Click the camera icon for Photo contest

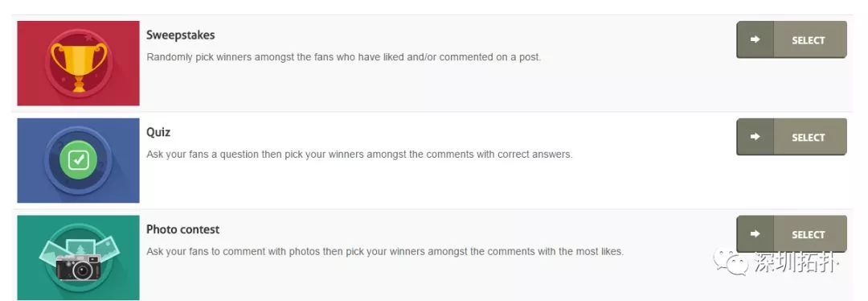[78, 268]
